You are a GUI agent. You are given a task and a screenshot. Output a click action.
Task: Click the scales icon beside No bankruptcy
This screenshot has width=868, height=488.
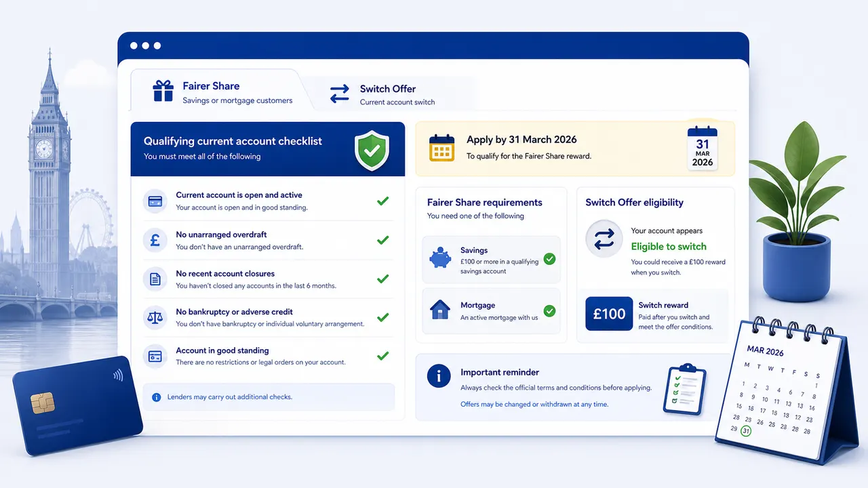(155, 317)
